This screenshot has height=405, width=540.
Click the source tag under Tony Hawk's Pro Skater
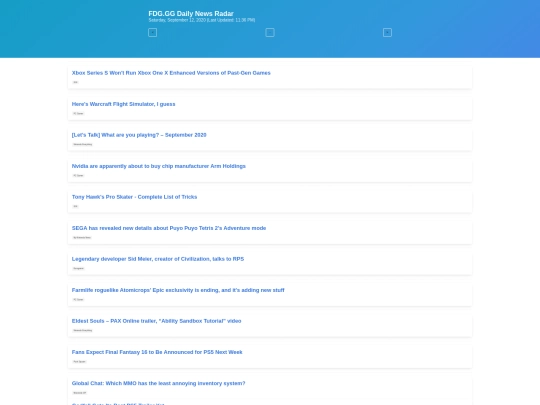point(75,206)
